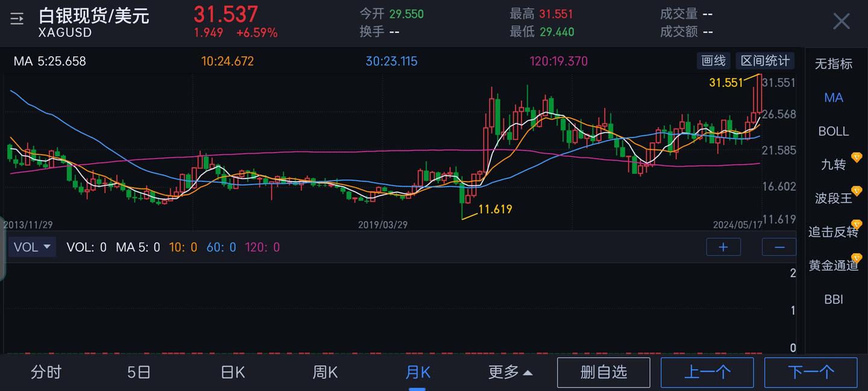Click the diamond badge next to 九转
This screenshot has height=391, width=868.
pos(856,156)
